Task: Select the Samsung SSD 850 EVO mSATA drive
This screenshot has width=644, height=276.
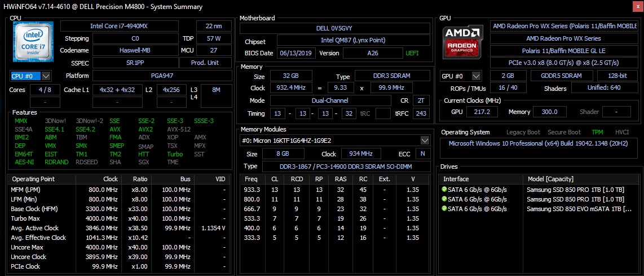Action: point(540,208)
